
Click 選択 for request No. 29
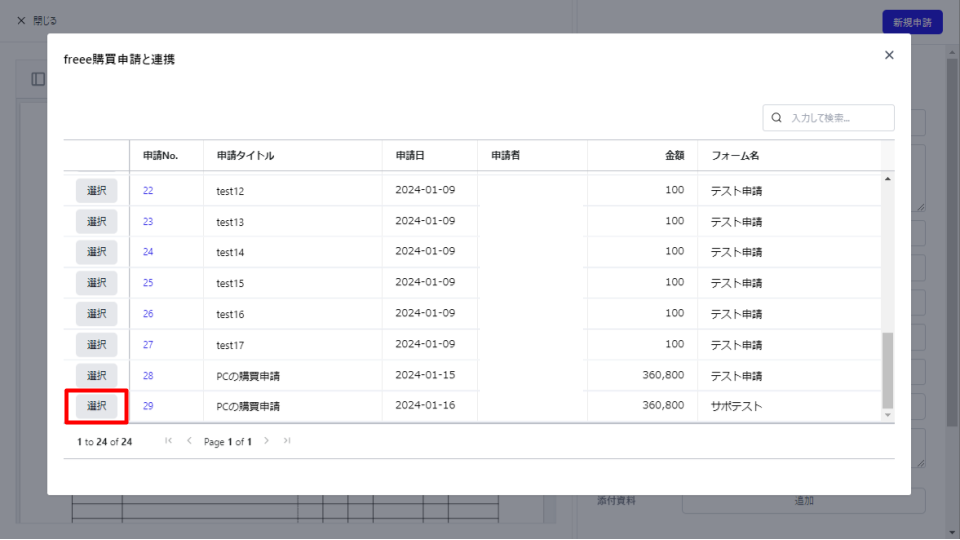pos(97,406)
